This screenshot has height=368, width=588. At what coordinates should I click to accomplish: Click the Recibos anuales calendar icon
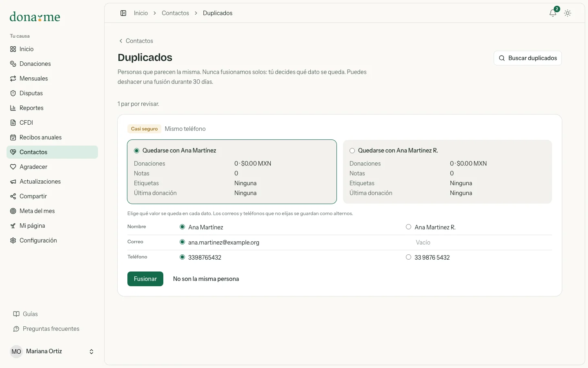click(x=13, y=137)
